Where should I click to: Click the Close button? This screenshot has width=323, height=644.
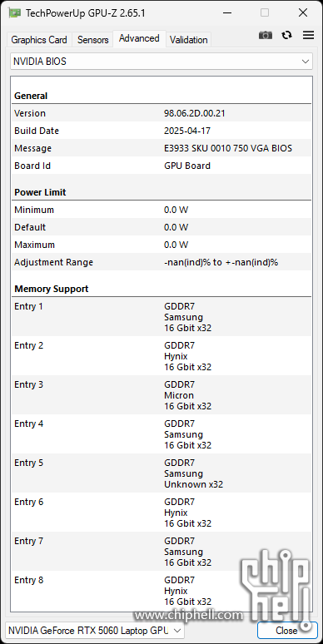pyautogui.click(x=287, y=630)
